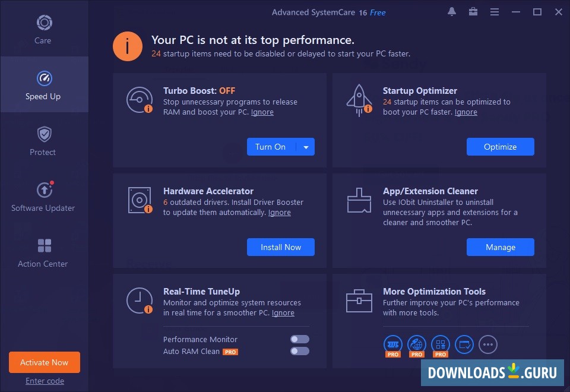The image size is (570, 392).
Task: Click the 'More Optimization Tools' heading
Action: (434, 291)
